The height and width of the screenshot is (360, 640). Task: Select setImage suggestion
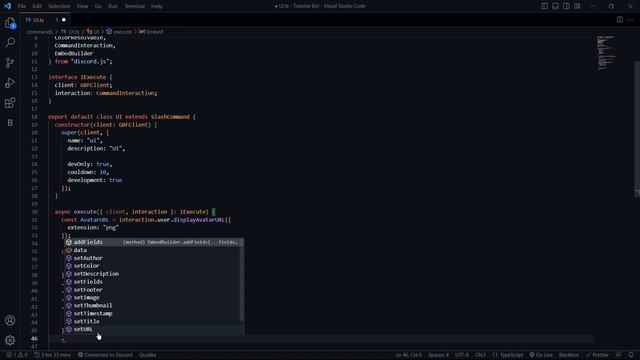click(154, 298)
